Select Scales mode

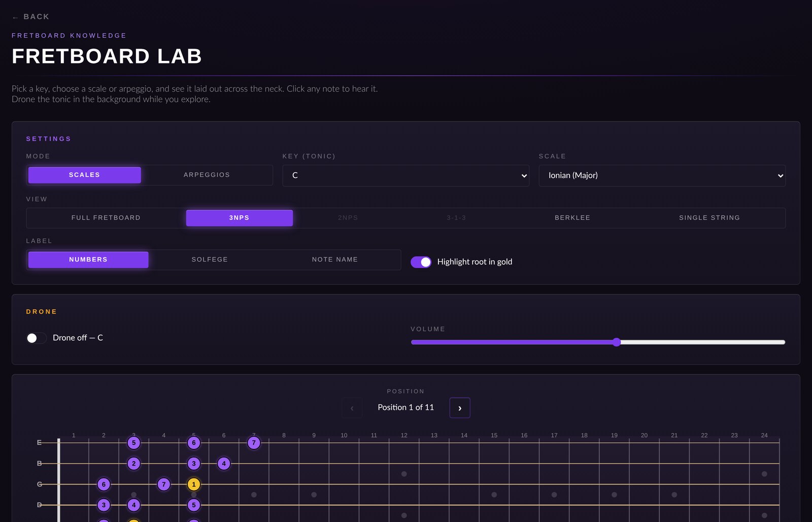85,175
